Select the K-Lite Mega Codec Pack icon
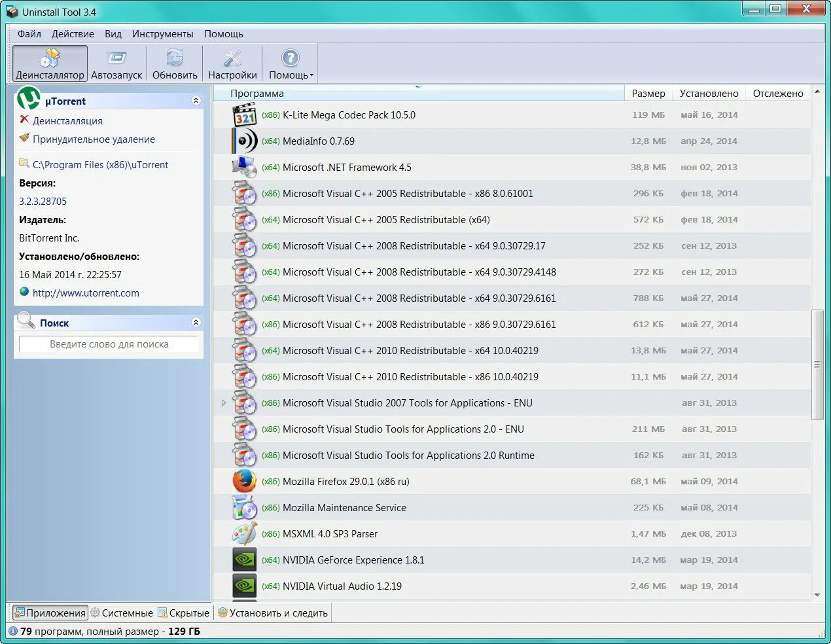Viewport: 831px width, 644px height. (245, 115)
